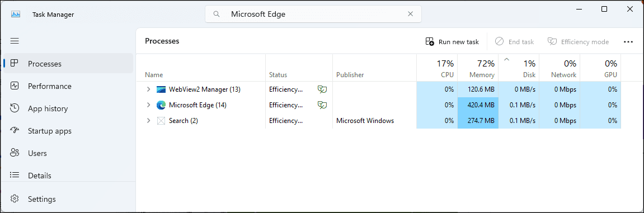Click the search magnifier icon
Image resolution: width=644 pixels, height=213 pixels.
pos(217,14)
